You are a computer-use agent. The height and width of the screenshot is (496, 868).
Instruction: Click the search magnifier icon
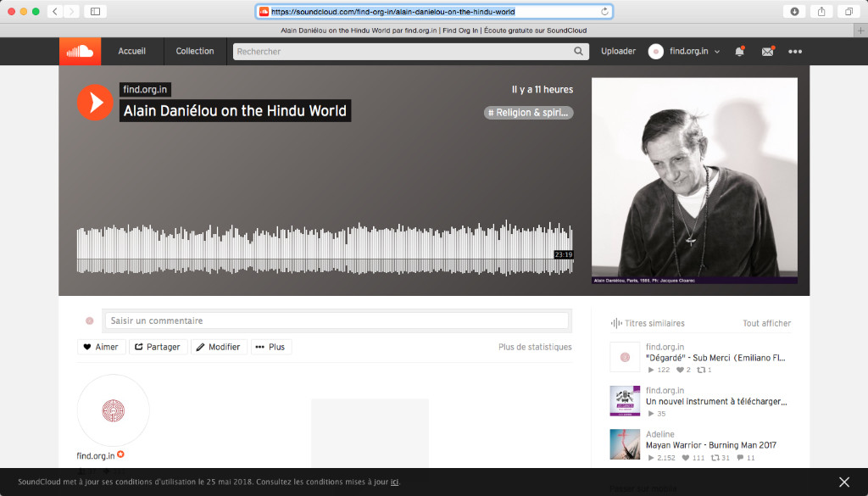click(579, 52)
